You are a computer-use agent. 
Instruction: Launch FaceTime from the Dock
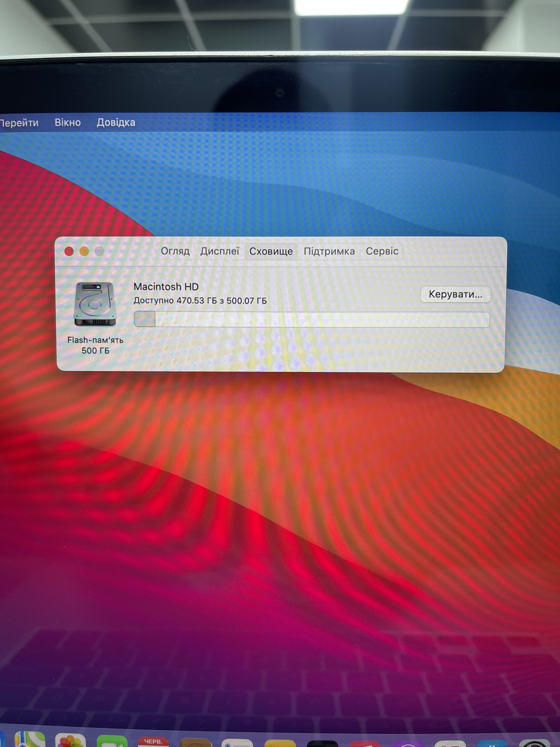[x=112, y=740]
